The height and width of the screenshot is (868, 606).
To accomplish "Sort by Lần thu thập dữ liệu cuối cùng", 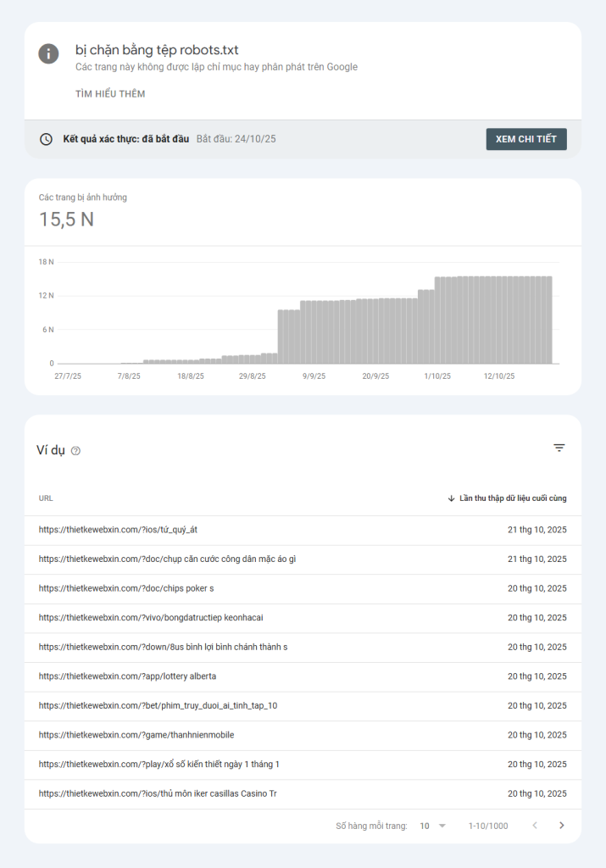I will [513, 498].
